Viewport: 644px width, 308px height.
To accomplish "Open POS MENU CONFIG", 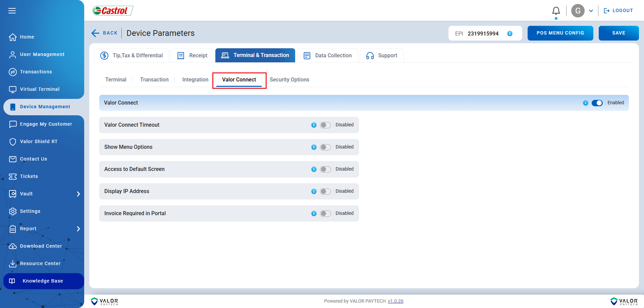I will pyautogui.click(x=560, y=33).
